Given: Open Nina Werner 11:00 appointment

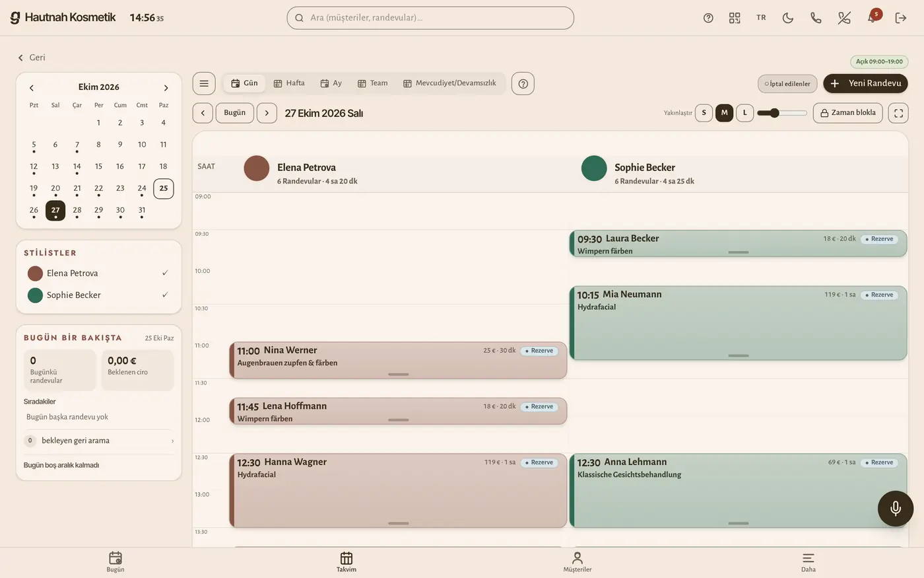Looking at the screenshot, I should (398, 360).
